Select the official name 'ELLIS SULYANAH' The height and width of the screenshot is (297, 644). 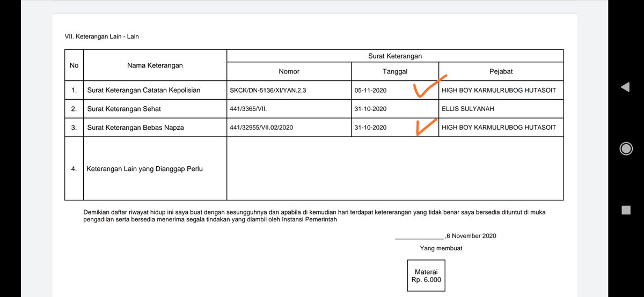click(468, 109)
